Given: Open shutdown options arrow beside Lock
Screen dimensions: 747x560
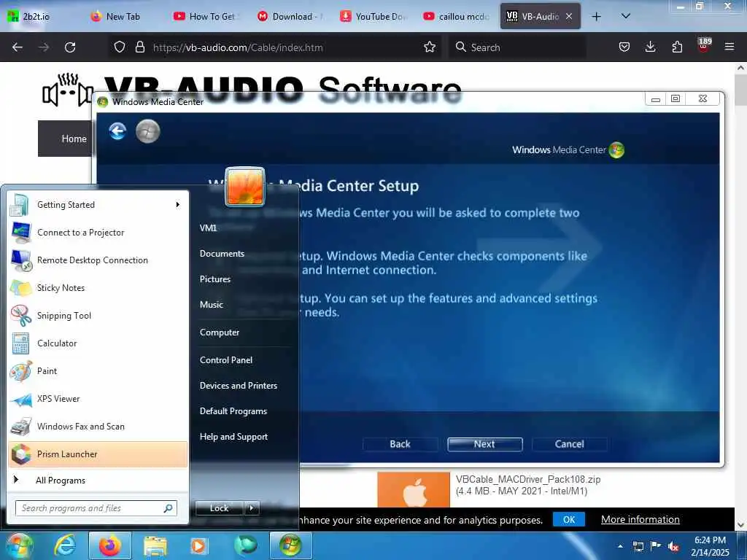Looking at the screenshot, I should point(252,508).
